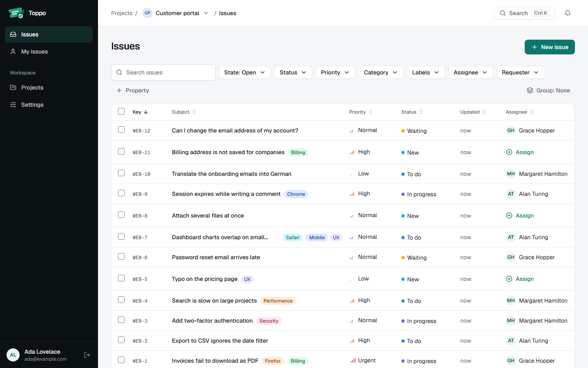Open the State: Open filter dropdown

click(245, 72)
